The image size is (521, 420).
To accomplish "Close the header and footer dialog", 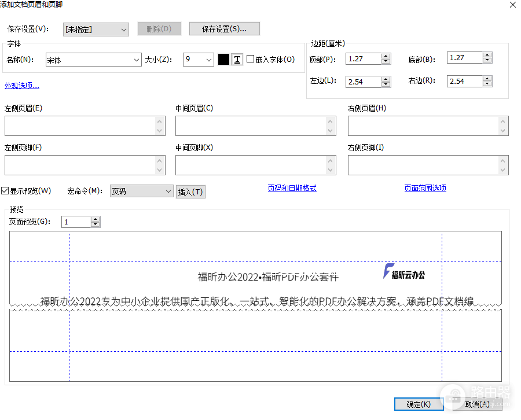I will pos(513,5).
